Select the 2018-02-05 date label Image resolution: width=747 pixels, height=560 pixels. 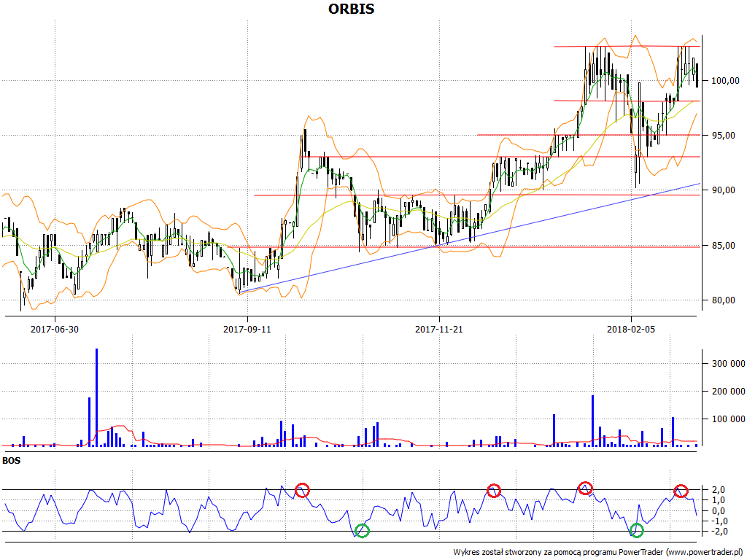631,329
